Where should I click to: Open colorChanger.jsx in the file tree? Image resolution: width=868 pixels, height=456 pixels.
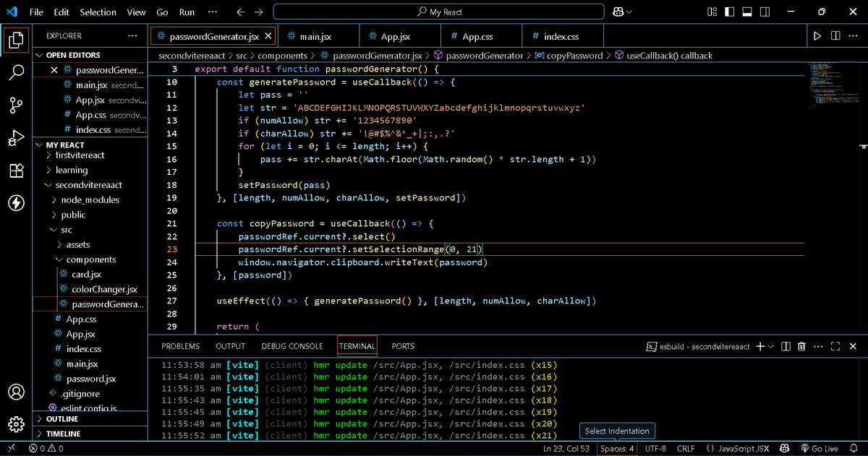pos(104,289)
